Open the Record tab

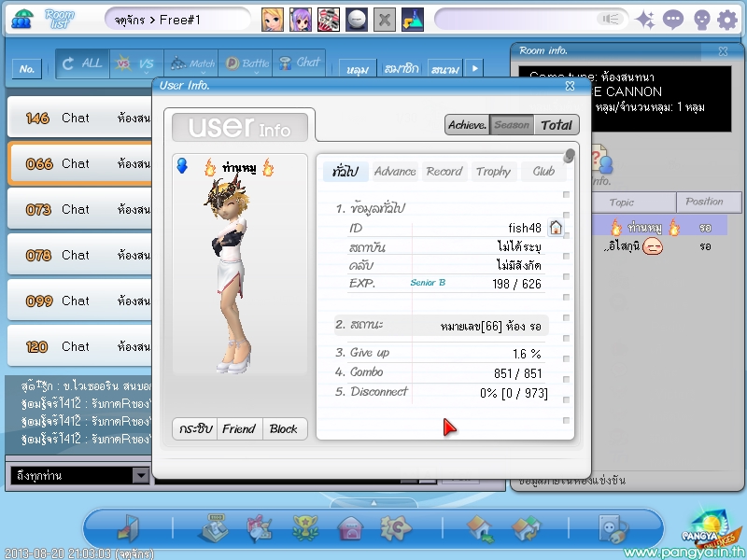coord(444,172)
